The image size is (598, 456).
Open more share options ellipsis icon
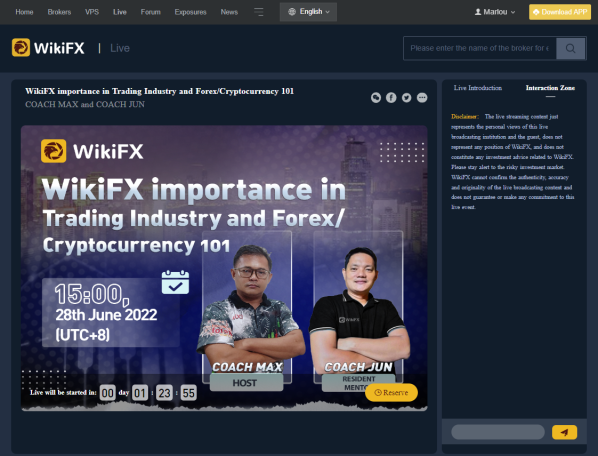422,98
